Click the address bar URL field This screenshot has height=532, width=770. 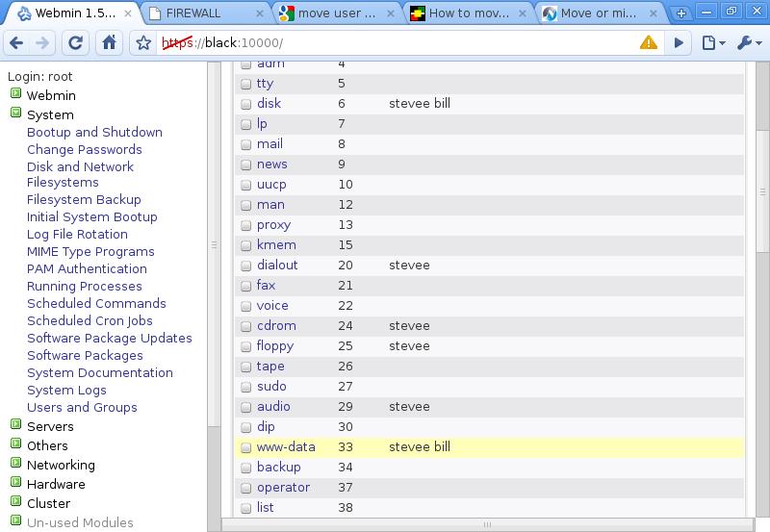[x=385, y=43]
